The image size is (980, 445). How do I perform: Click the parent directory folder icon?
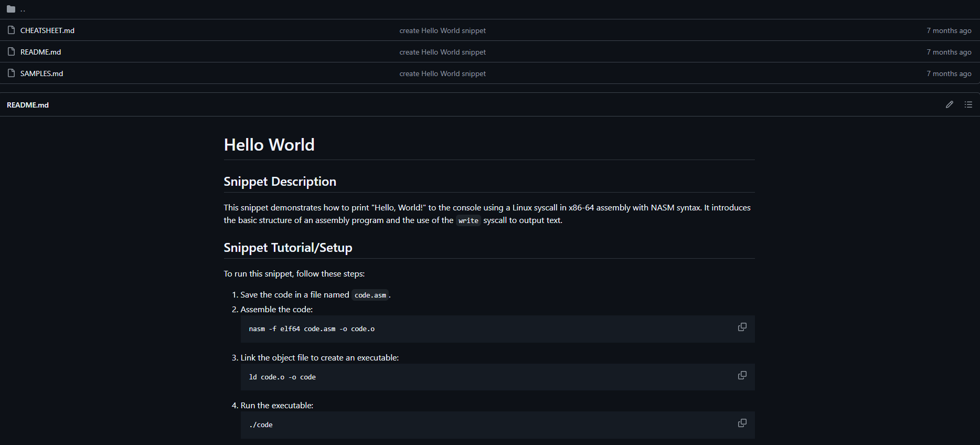click(x=11, y=9)
